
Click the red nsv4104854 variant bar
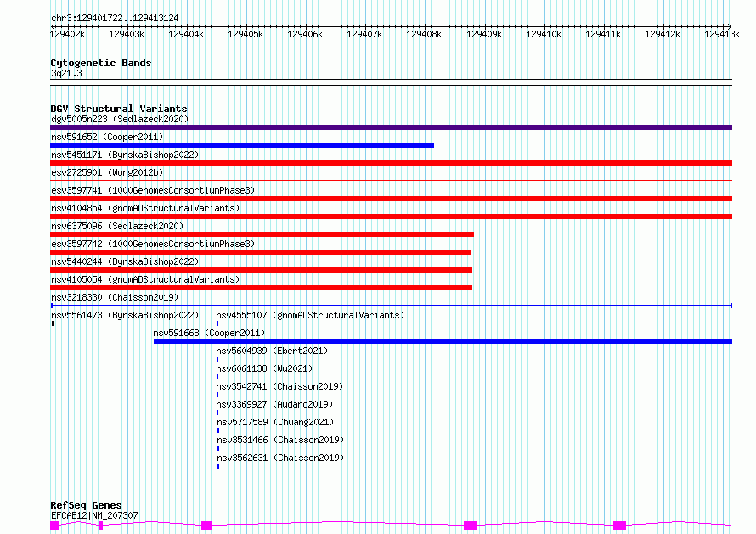pos(391,216)
